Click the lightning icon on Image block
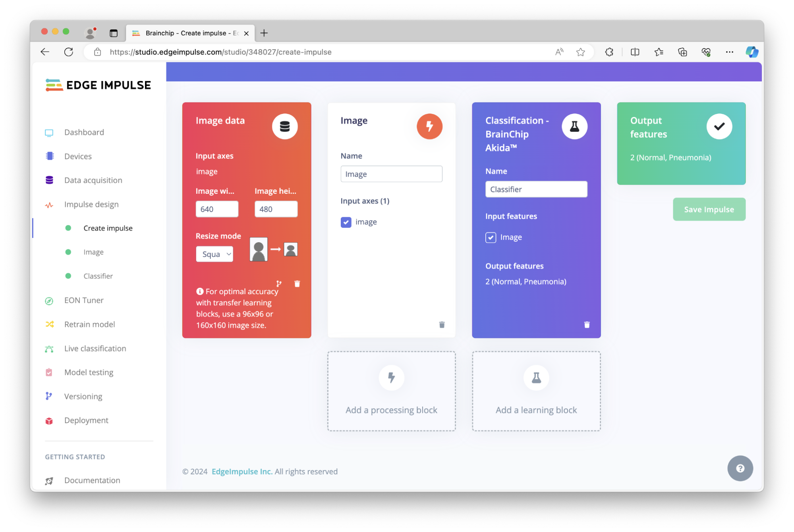 pyautogui.click(x=429, y=126)
